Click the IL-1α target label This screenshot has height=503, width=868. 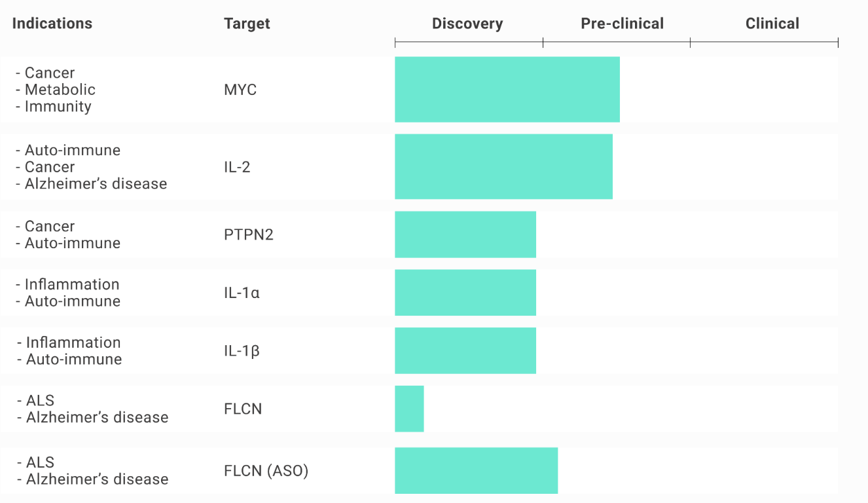coord(242,293)
